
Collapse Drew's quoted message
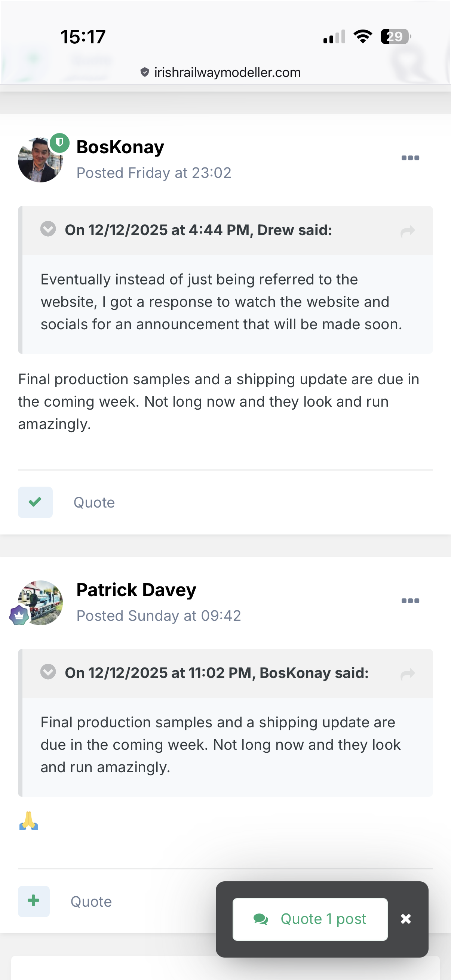click(x=48, y=229)
